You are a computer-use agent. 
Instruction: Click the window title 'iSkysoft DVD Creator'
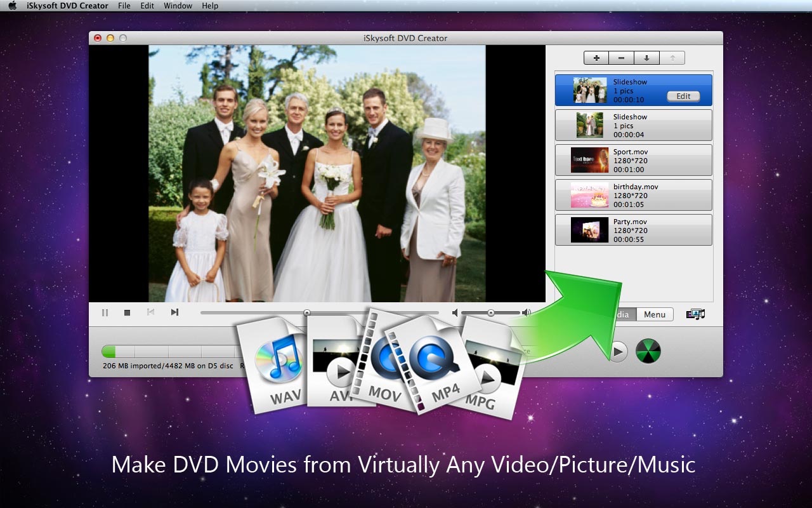pyautogui.click(x=405, y=38)
